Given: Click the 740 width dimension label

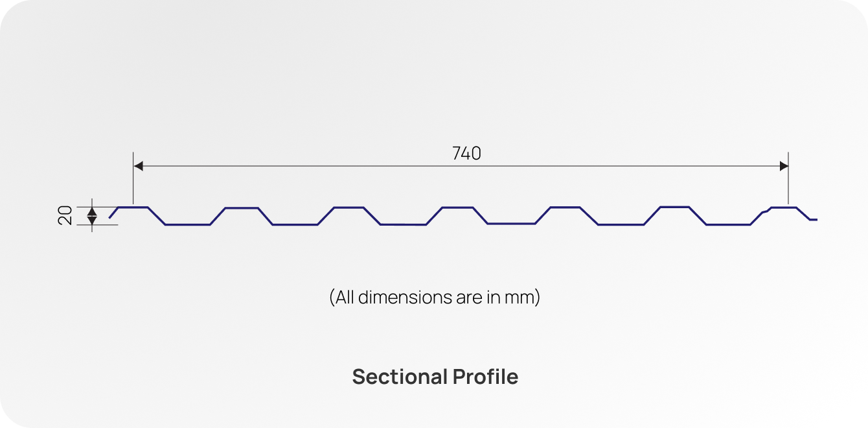Looking at the screenshot, I should tap(466, 154).
